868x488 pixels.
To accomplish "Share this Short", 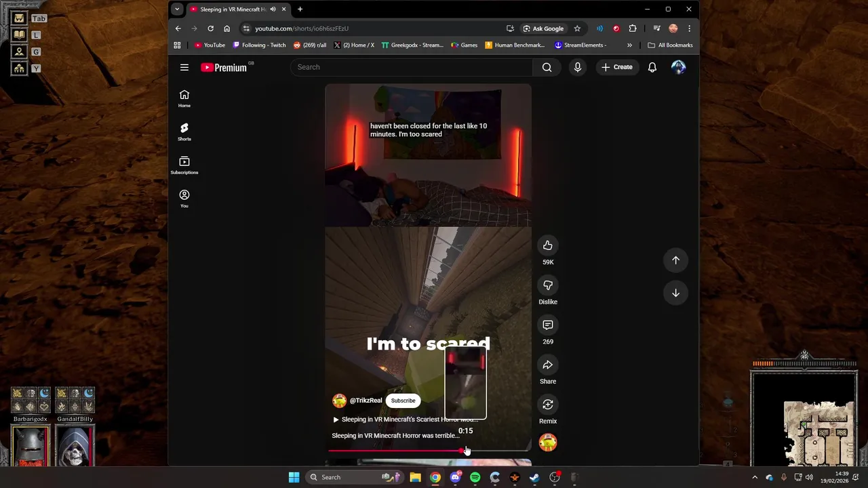I will [x=548, y=365].
